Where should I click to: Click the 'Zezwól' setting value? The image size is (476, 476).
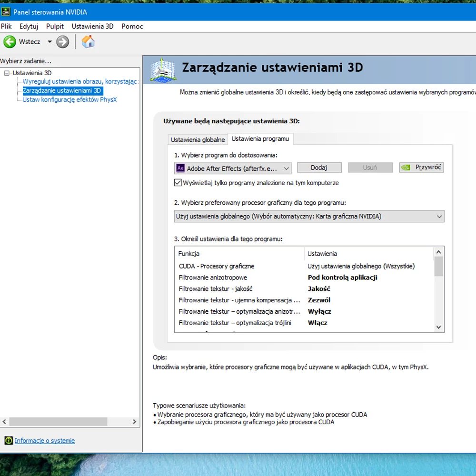click(x=319, y=300)
